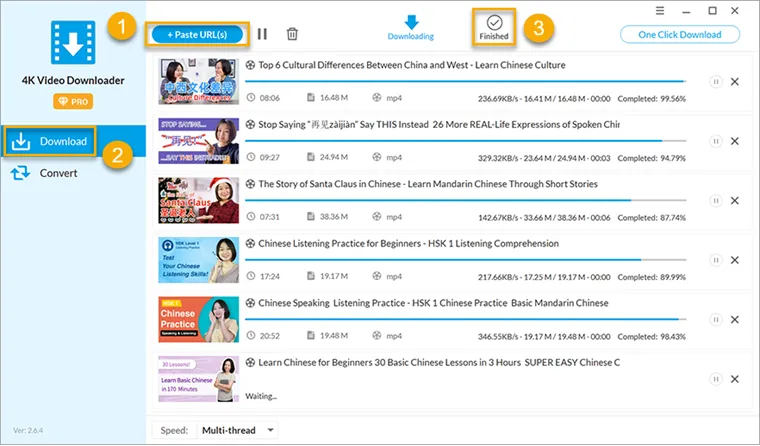Click One Click Download button
Image resolution: width=760 pixels, height=446 pixels.
(x=680, y=34)
